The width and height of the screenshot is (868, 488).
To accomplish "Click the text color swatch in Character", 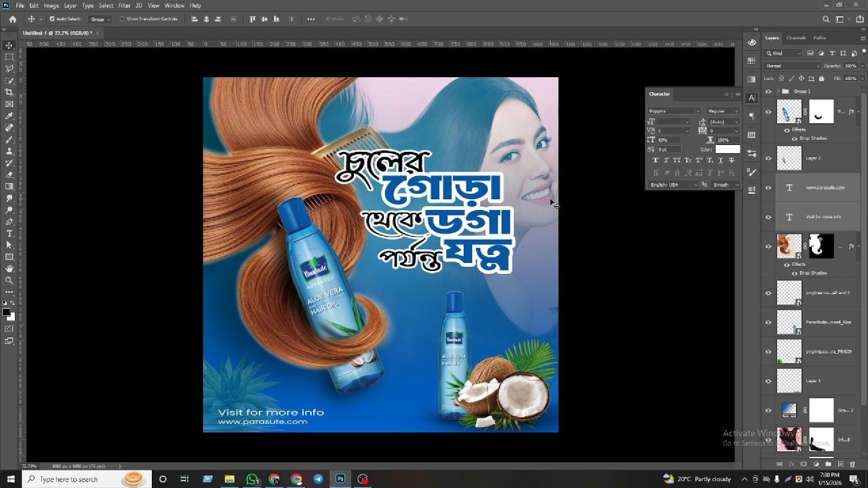I will [728, 149].
